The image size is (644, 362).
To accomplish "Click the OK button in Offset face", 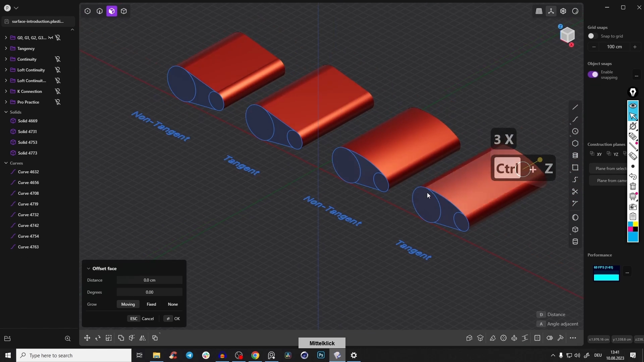I will pyautogui.click(x=173, y=319).
